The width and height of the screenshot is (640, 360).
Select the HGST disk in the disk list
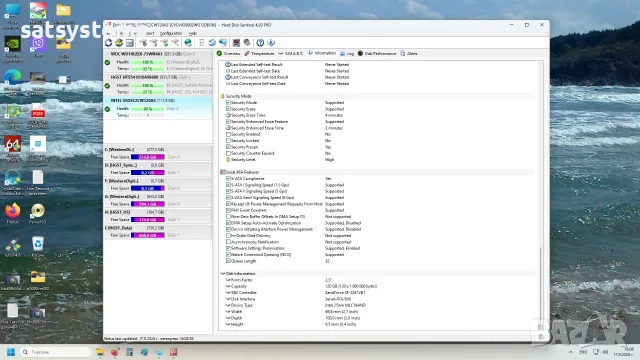point(158,84)
